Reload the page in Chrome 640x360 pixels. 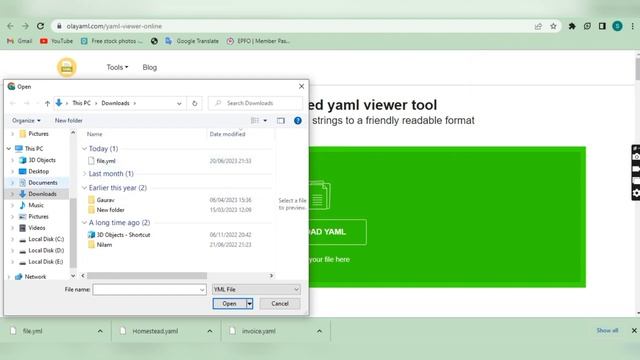coord(40,26)
